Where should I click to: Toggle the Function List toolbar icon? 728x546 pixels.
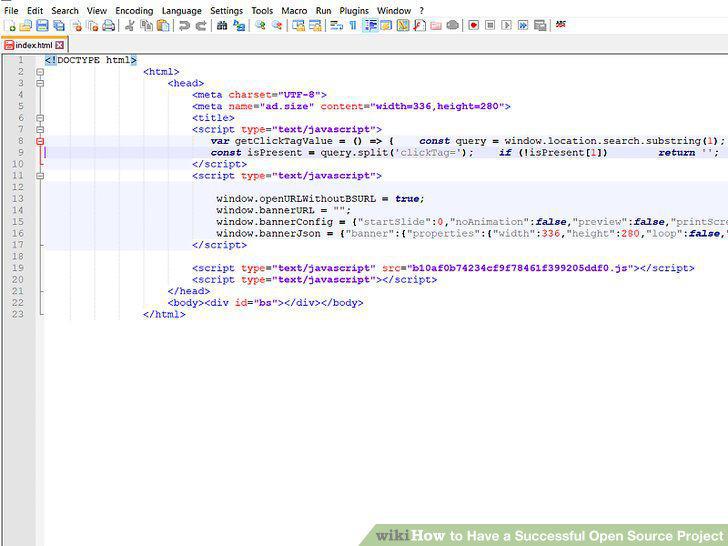point(419,26)
